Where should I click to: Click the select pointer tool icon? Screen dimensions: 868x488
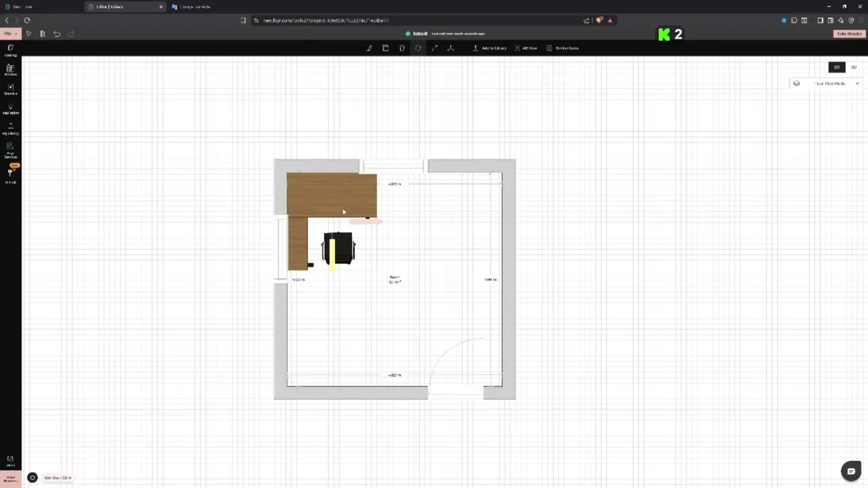[28, 34]
